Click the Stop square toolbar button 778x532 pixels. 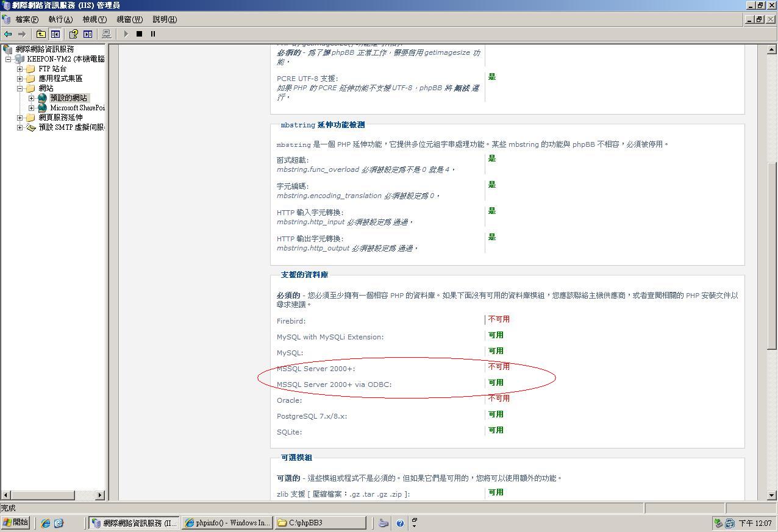[139, 34]
